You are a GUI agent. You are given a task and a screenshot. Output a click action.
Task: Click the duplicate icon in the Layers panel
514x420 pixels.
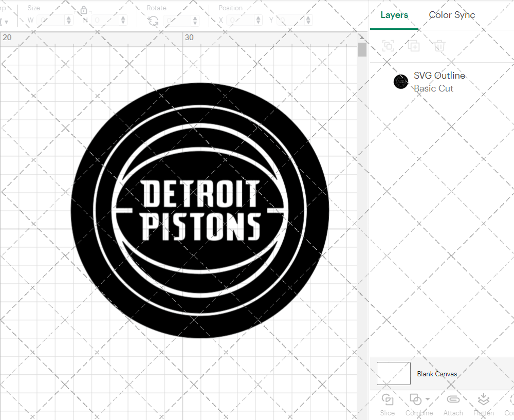pyautogui.click(x=414, y=46)
